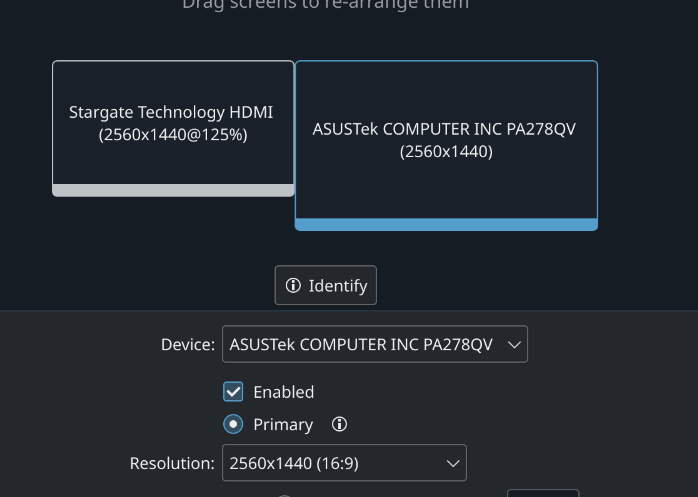This screenshot has width=698, height=497.
Task: Click the "Enabled" label text
Action: pyautogui.click(x=283, y=392)
